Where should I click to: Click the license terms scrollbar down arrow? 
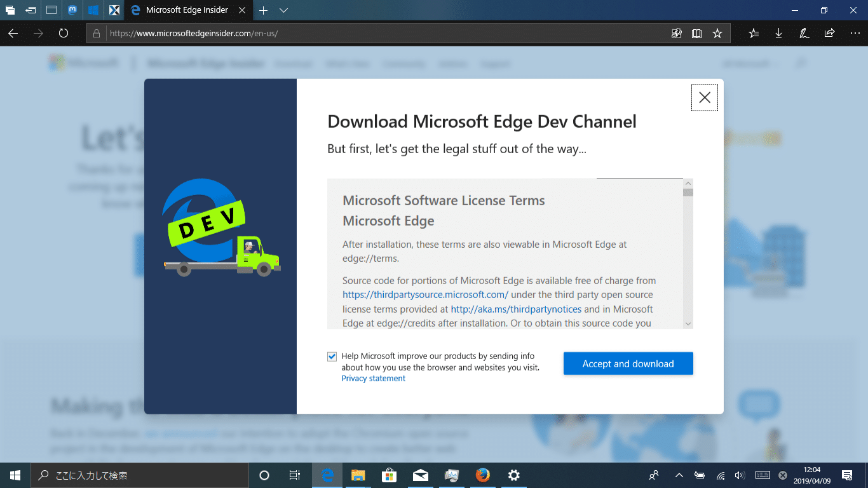688,323
